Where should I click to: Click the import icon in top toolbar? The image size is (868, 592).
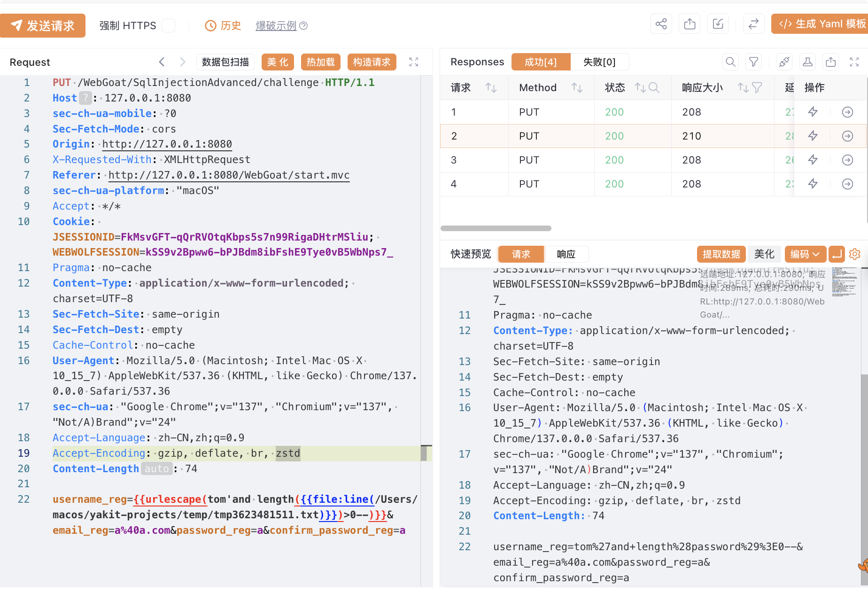pyautogui.click(x=718, y=23)
